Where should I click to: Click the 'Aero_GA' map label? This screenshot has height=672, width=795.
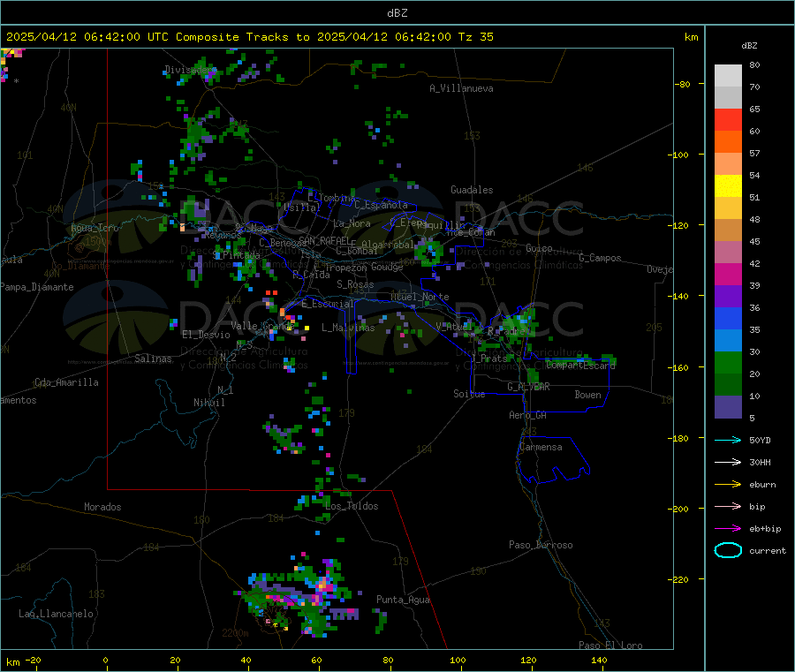(x=527, y=415)
